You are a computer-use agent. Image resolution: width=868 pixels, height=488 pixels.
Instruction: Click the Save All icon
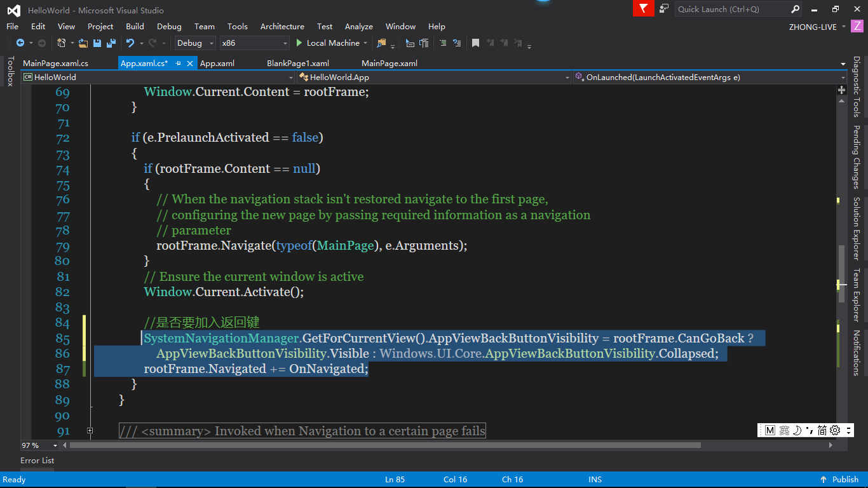[111, 43]
